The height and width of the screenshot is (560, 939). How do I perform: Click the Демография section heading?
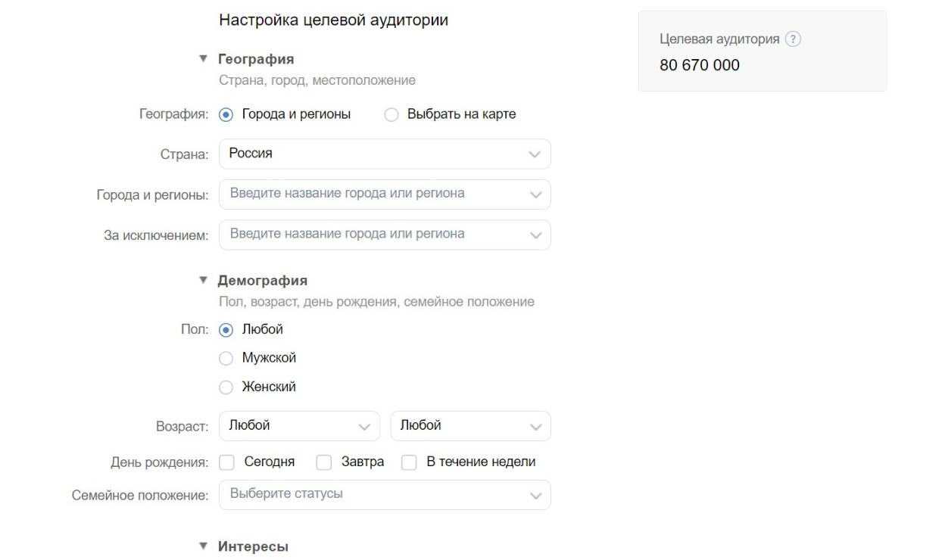(x=262, y=281)
